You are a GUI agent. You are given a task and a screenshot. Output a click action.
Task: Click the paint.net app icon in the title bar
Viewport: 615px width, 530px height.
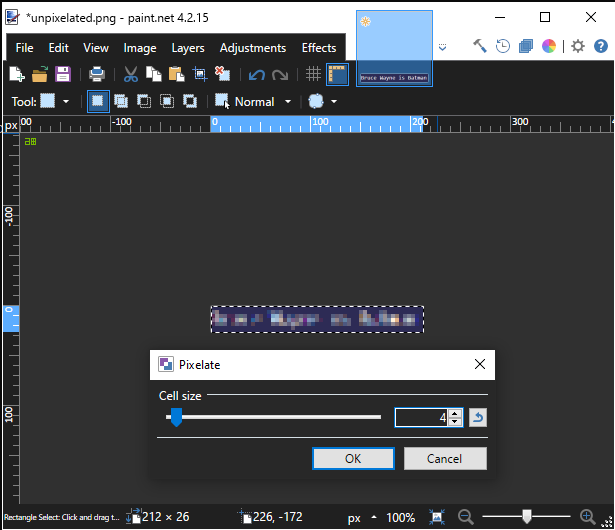tap(12, 17)
